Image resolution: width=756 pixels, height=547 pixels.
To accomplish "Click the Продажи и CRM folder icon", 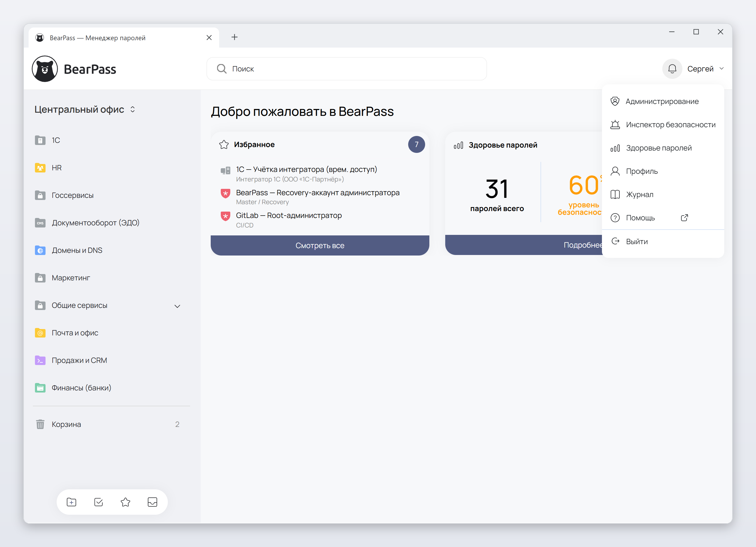I will click(40, 360).
